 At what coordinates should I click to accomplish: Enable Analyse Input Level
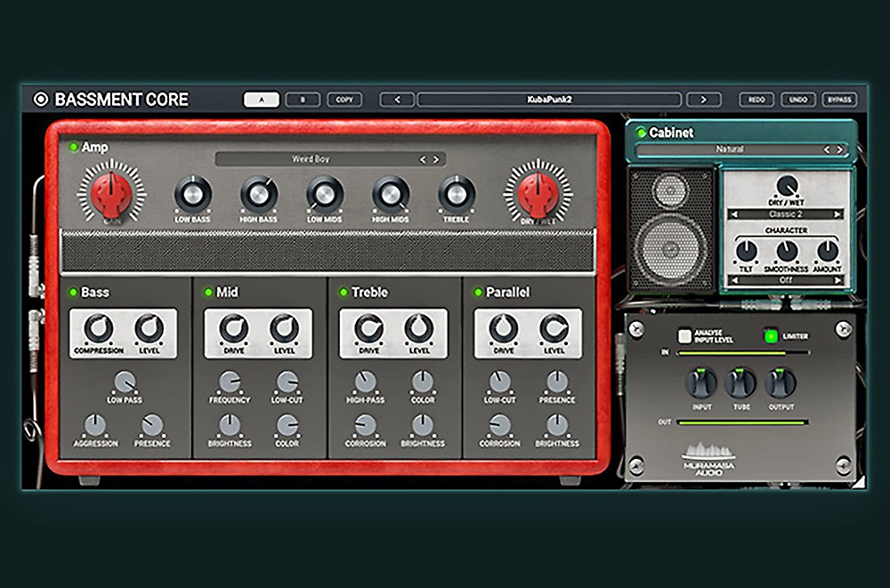684,335
